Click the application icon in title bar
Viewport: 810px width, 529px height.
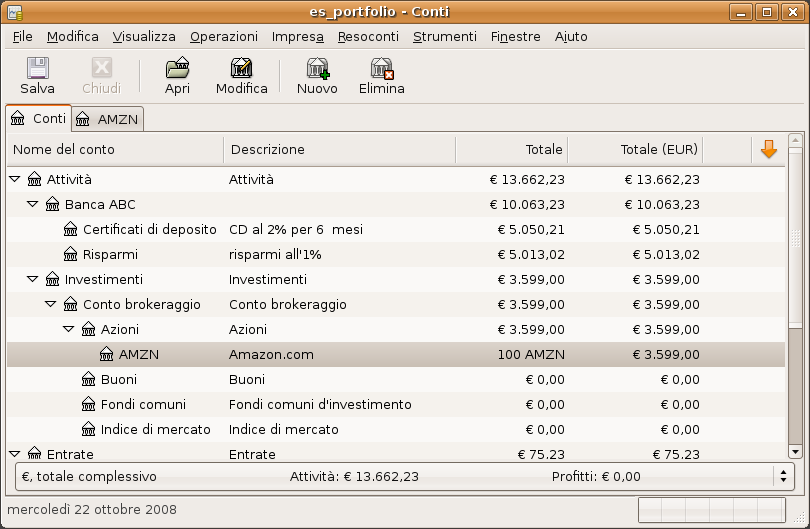coord(15,12)
